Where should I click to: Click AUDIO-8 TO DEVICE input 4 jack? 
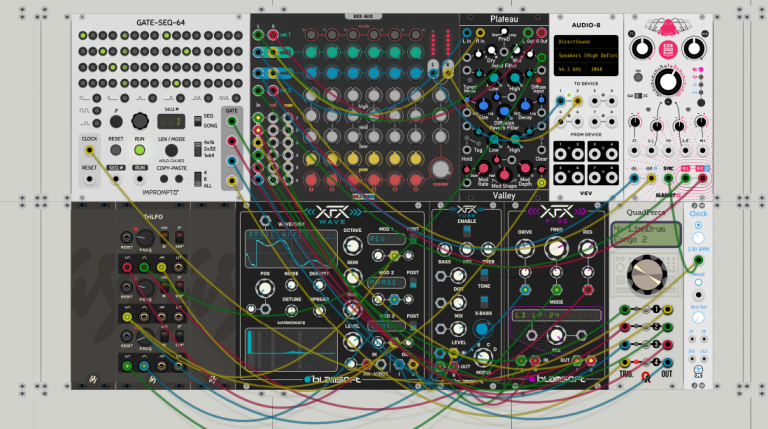click(x=611, y=101)
